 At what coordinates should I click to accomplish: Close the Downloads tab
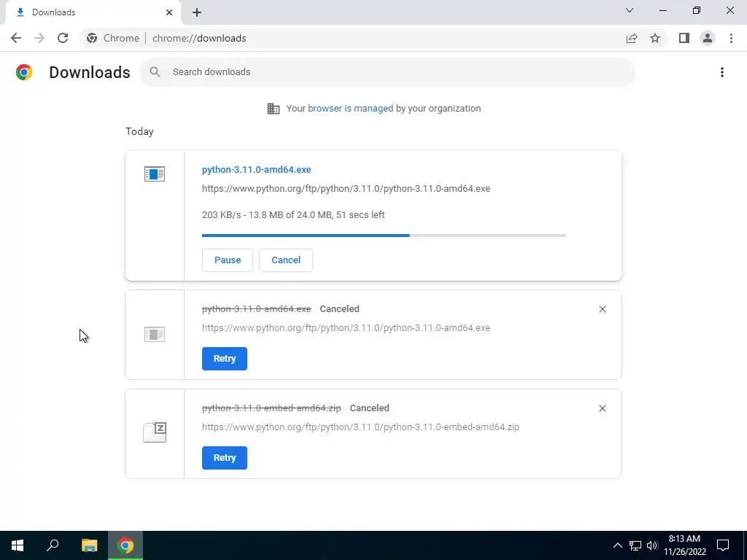(169, 12)
